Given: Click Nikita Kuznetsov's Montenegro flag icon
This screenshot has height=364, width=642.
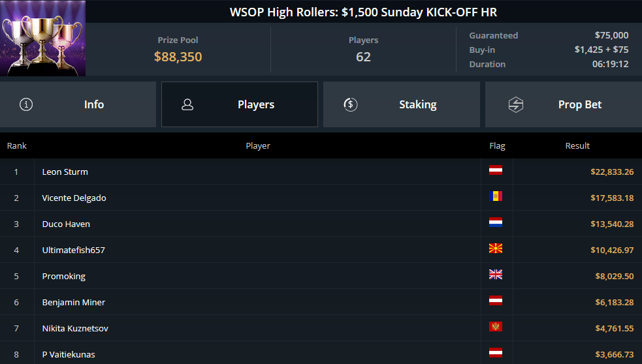Looking at the screenshot, I should [x=496, y=327].
